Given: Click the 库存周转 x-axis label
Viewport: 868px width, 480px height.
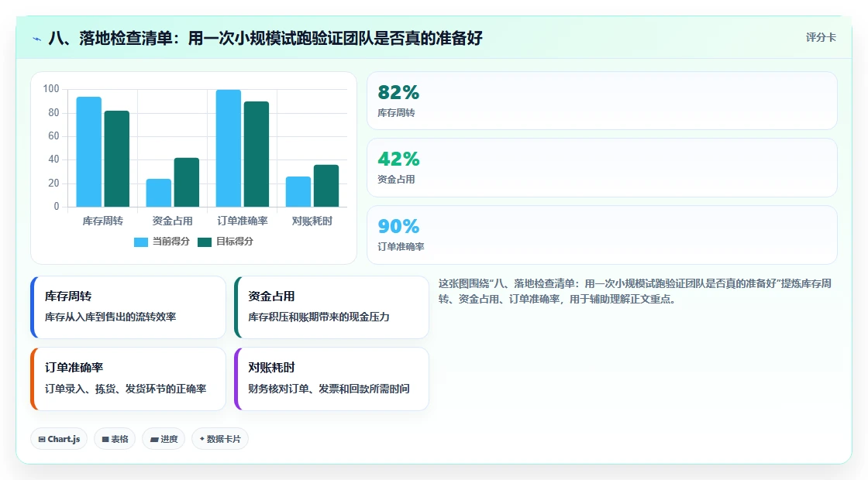Looking at the screenshot, I should coord(102,221).
